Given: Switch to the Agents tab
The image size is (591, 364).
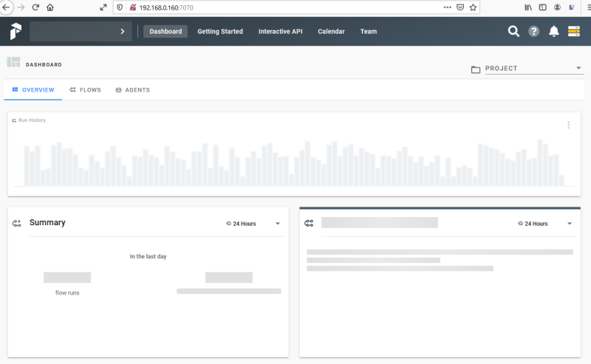Looking at the screenshot, I should [x=133, y=89].
